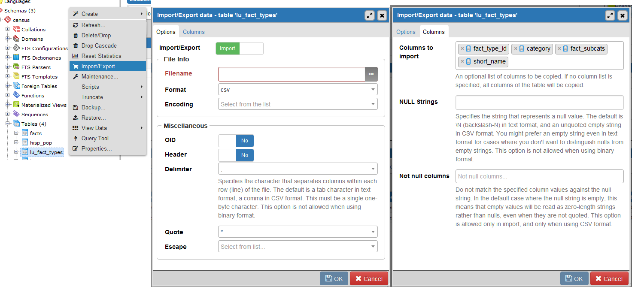This screenshot has width=644, height=287.
Task: Click the FTS Configurations icon
Action: pos(16,48)
